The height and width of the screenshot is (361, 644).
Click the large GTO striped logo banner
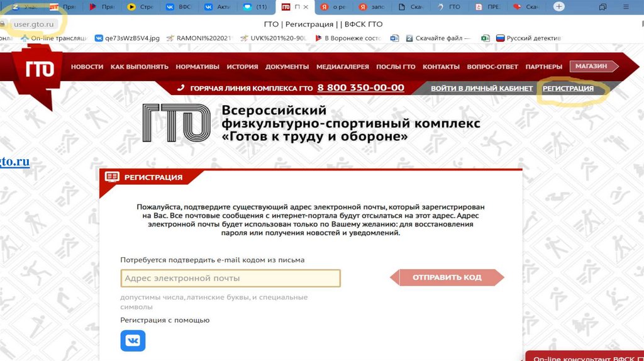[x=177, y=123]
